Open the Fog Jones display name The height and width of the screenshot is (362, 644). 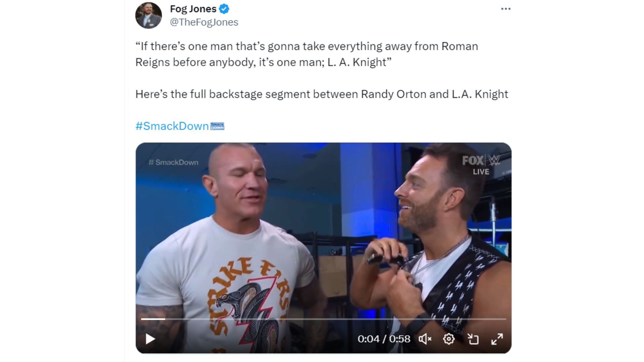(x=193, y=9)
